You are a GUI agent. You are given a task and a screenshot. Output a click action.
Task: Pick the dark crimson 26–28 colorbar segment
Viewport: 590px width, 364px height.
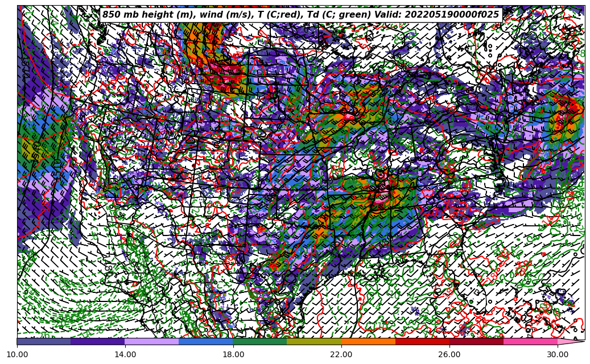click(x=476, y=341)
